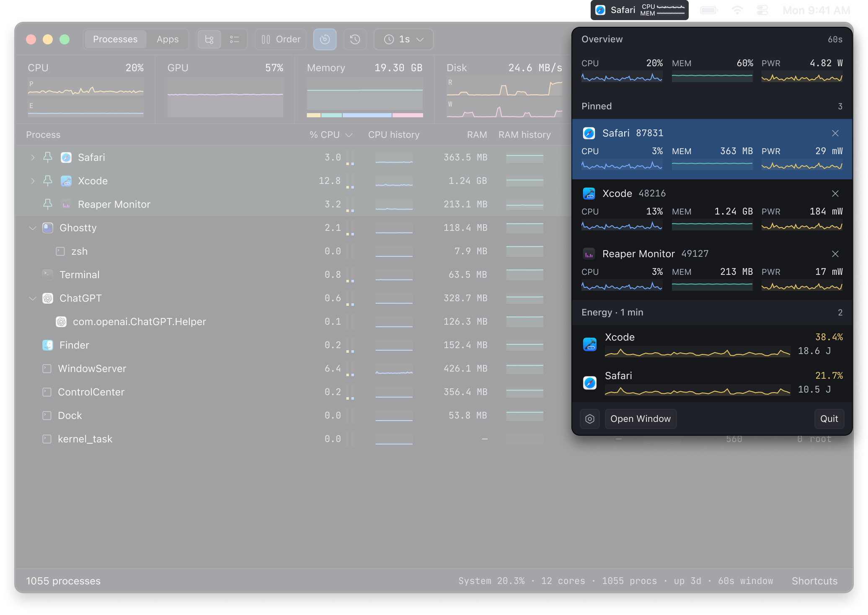The image size is (868, 615).
Task: Click Safari icon in Energy section
Action: (590, 383)
